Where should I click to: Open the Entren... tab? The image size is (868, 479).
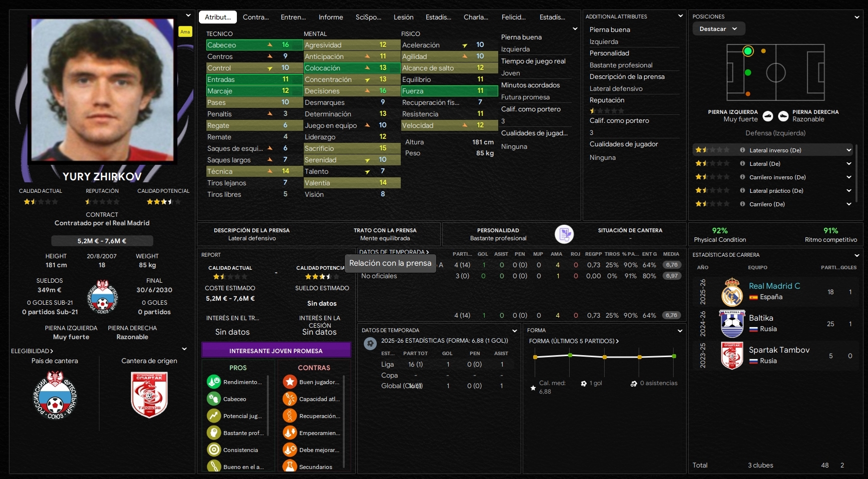click(293, 17)
